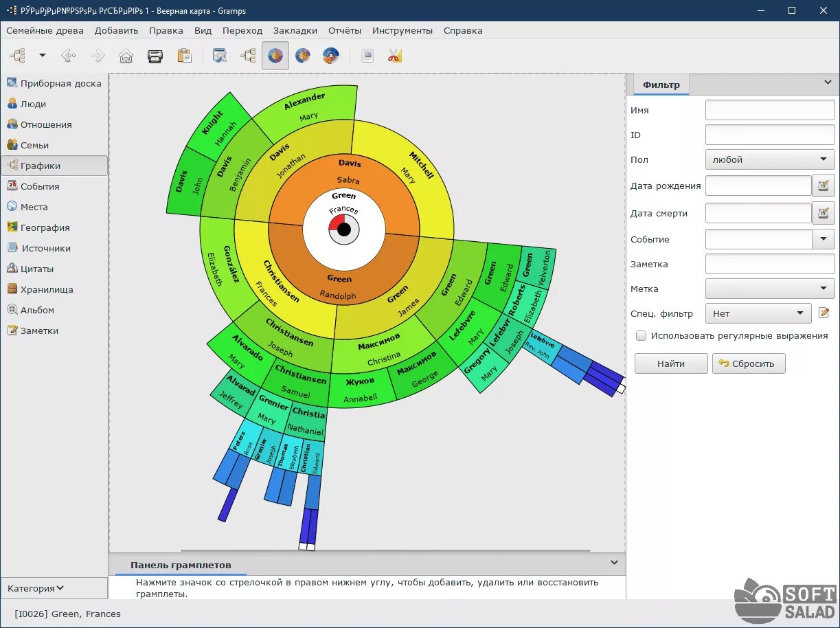
Task: Select the Фильтр tab
Action: point(661,85)
